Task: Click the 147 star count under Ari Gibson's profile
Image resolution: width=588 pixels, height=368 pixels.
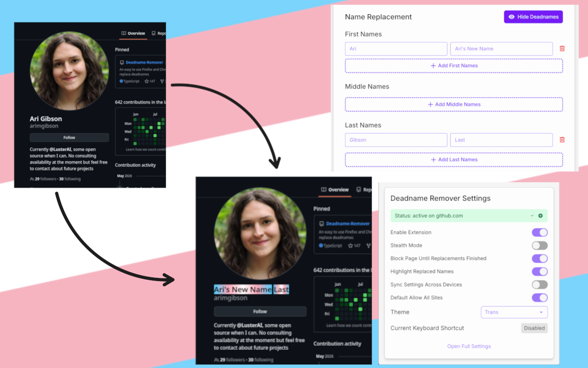Action: [150, 81]
